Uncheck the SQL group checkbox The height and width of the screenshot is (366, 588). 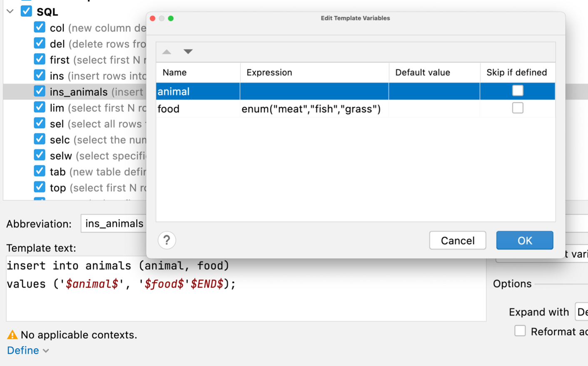[x=26, y=11]
